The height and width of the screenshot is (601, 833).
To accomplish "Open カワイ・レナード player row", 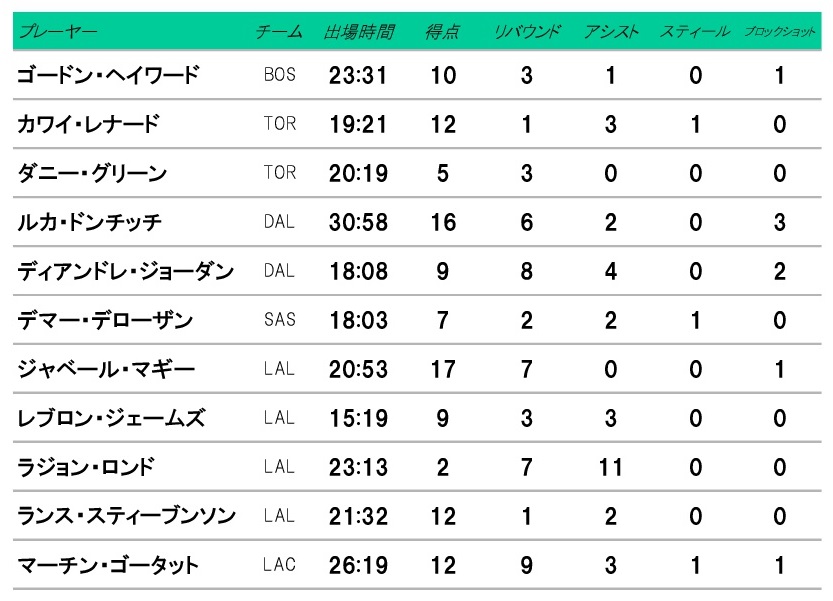I will [x=417, y=124].
